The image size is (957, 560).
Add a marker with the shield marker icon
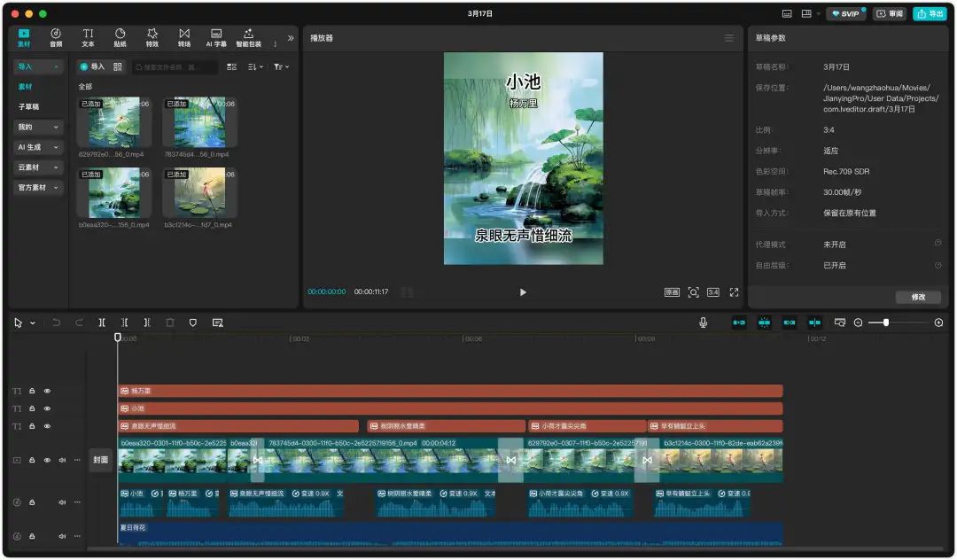click(193, 323)
